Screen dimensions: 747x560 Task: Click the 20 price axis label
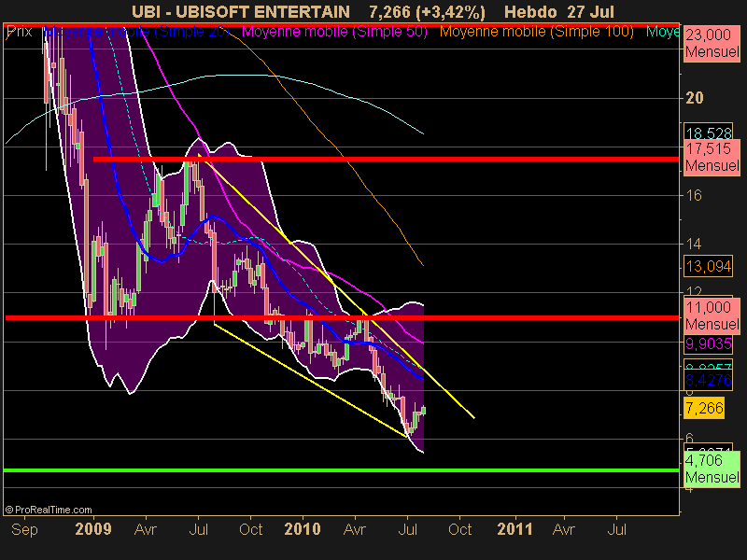click(694, 98)
